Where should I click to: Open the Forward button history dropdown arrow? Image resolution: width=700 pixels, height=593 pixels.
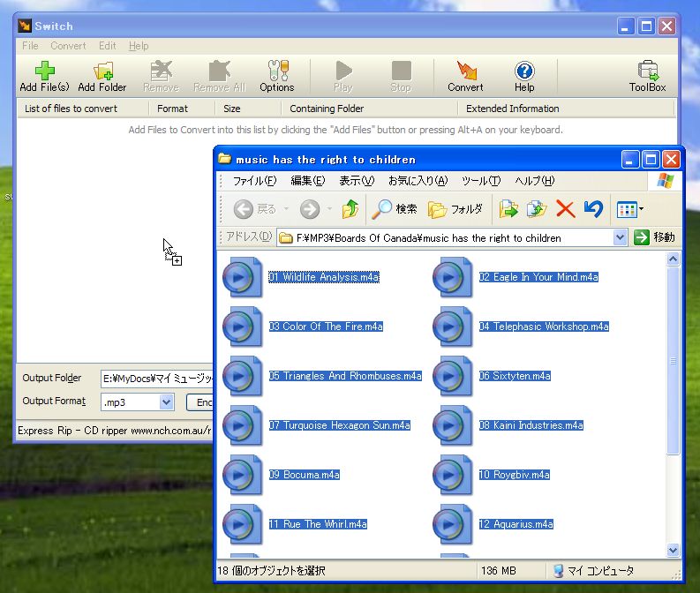[329, 209]
